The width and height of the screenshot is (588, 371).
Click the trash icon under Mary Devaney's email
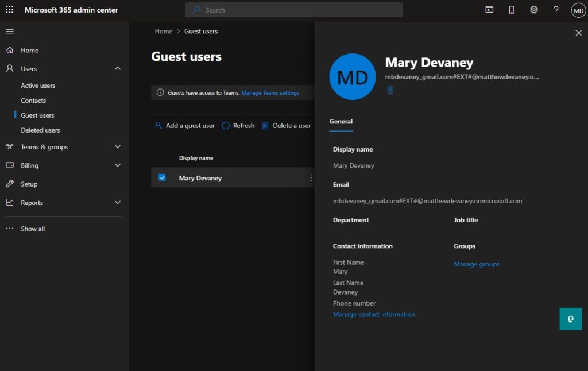[x=390, y=90]
